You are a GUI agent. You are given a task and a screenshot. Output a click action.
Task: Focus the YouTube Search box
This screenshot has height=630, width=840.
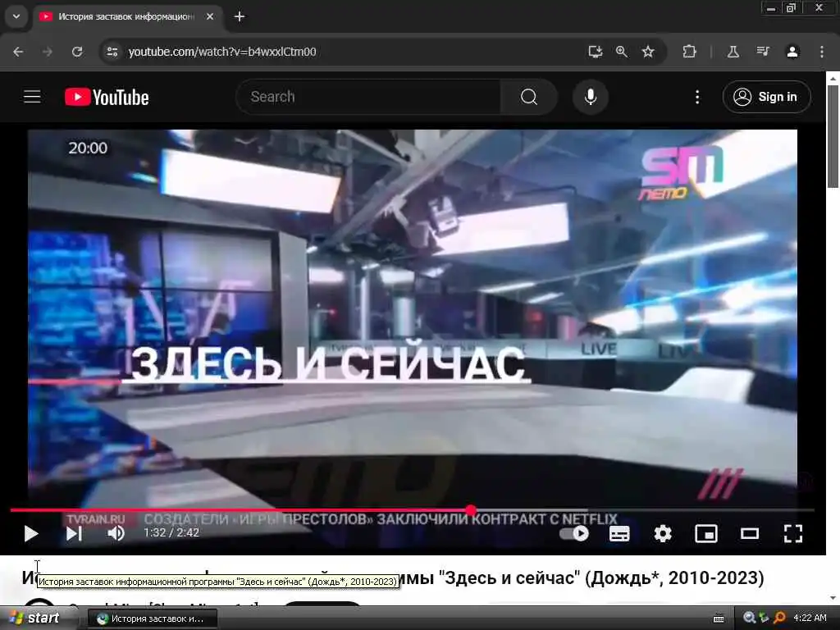click(x=368, y=97)
